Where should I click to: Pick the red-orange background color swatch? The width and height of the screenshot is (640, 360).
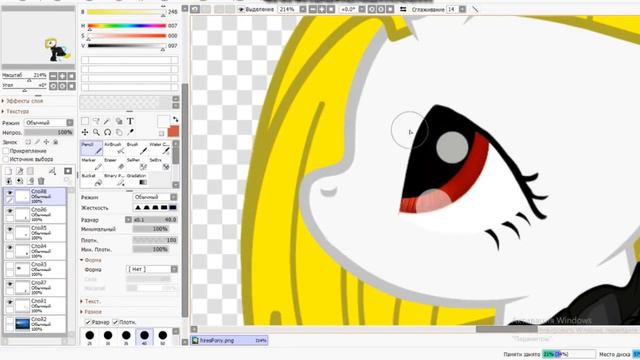[x=173, y=131]
